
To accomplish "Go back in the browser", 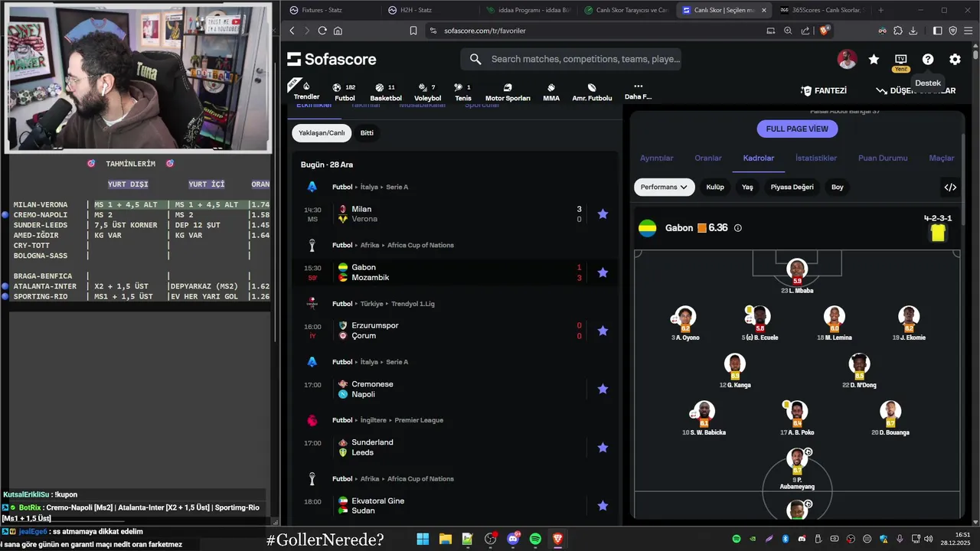I will (x=292, y=31).
